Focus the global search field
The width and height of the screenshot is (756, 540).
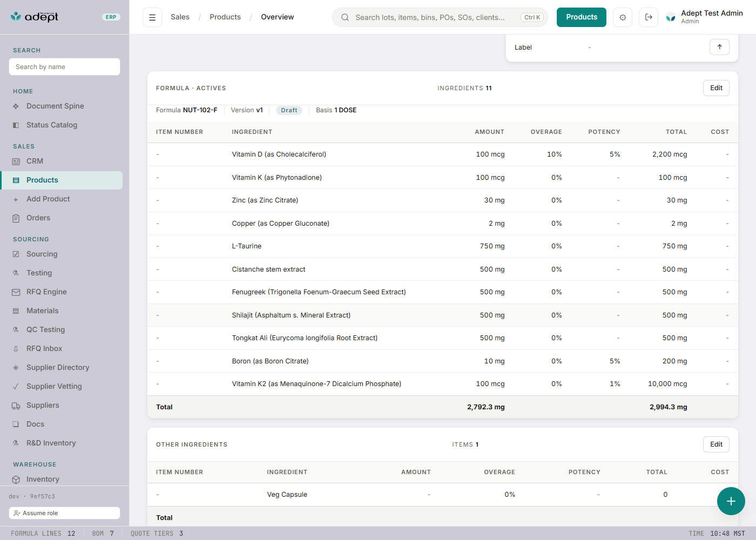point(440,17)
